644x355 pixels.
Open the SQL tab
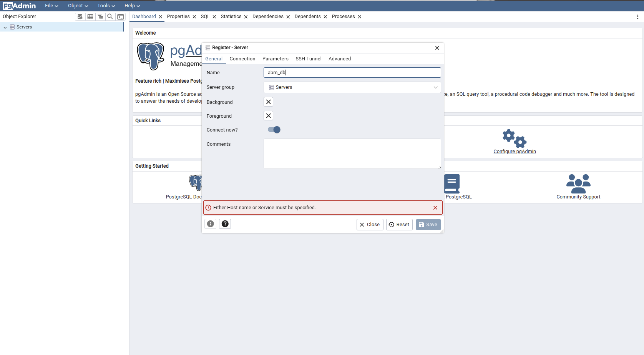205,17
